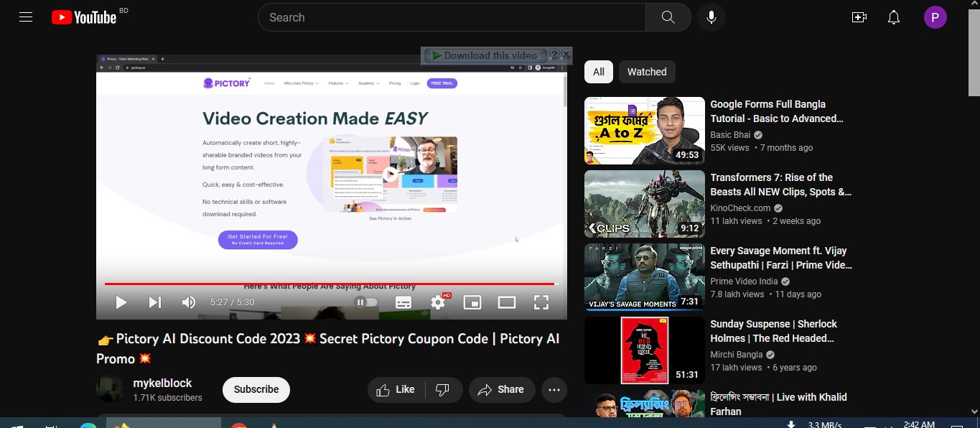980x428 pixels.
Task: Go to YouTube home via logo
Action: point(84,17)
